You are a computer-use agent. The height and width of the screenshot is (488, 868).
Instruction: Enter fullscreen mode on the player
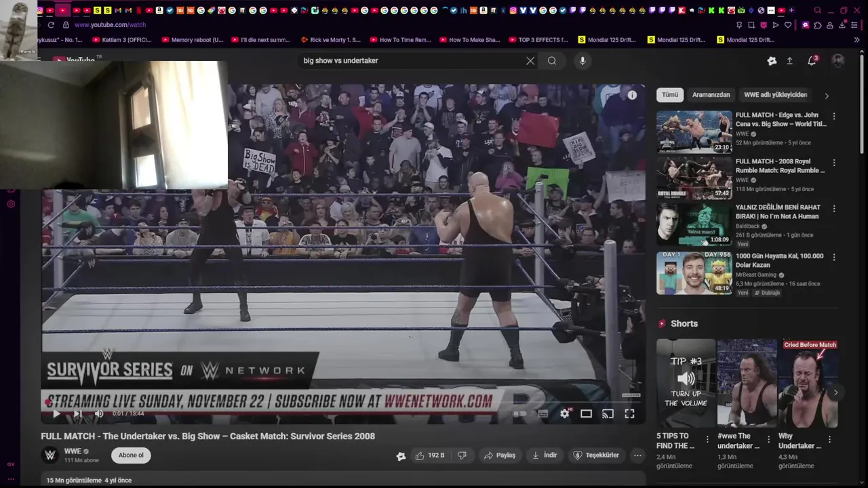coord(629,413)
